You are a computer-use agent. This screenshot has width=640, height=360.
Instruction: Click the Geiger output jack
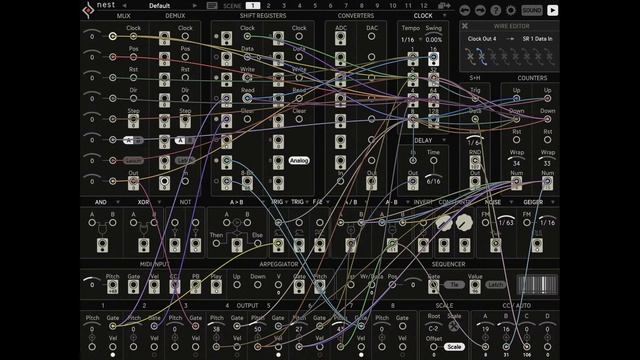(537, 245)
